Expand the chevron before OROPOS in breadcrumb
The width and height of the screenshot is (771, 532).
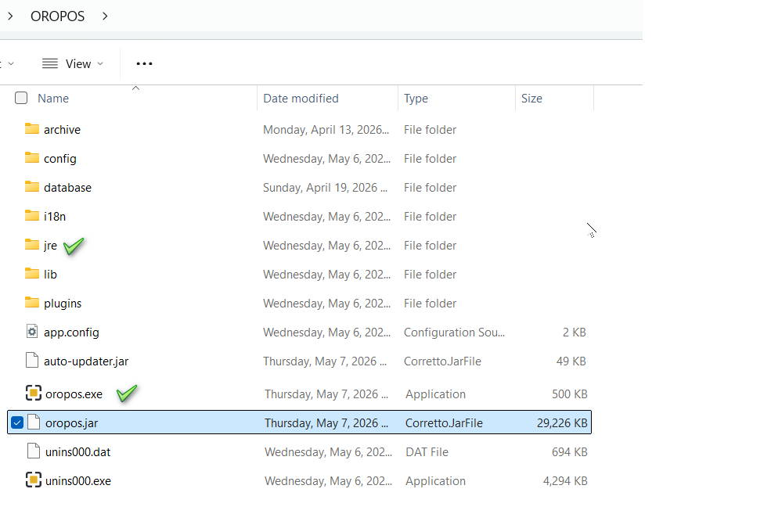point(10,16)
